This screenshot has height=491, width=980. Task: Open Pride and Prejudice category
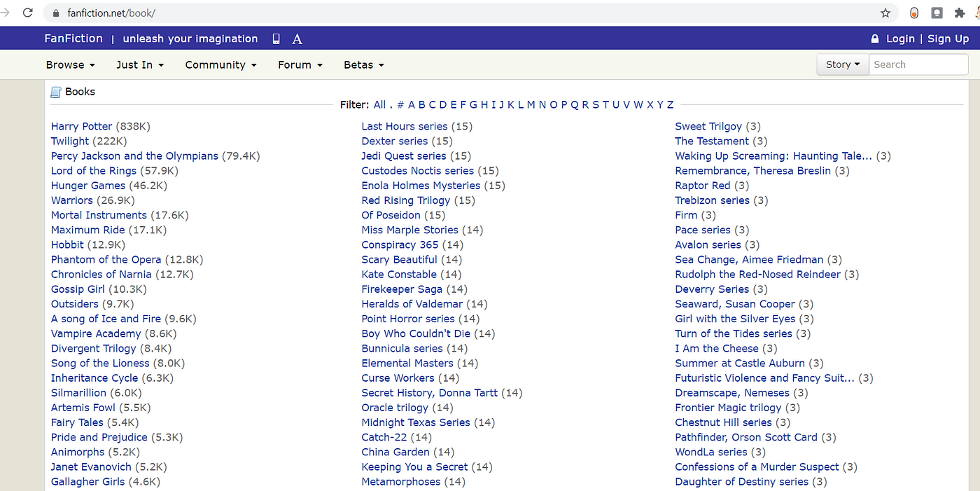99,437
